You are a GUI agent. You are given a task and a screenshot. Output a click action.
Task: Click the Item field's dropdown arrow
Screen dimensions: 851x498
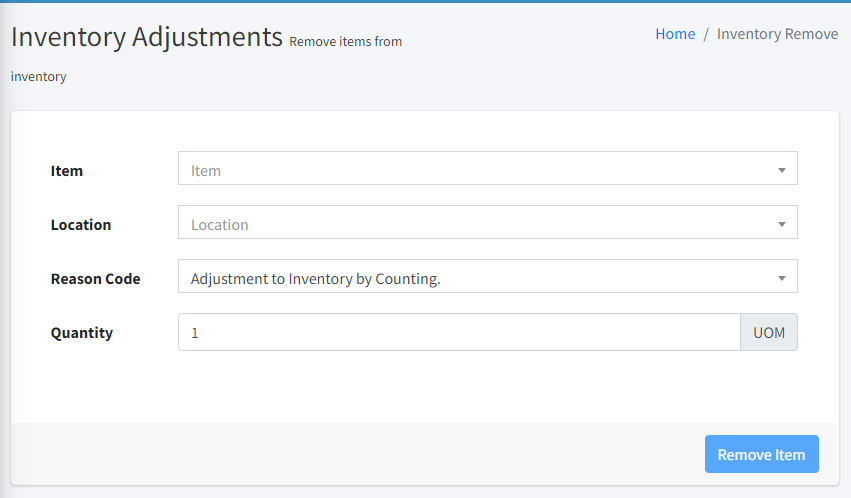[x=781, y=170]
